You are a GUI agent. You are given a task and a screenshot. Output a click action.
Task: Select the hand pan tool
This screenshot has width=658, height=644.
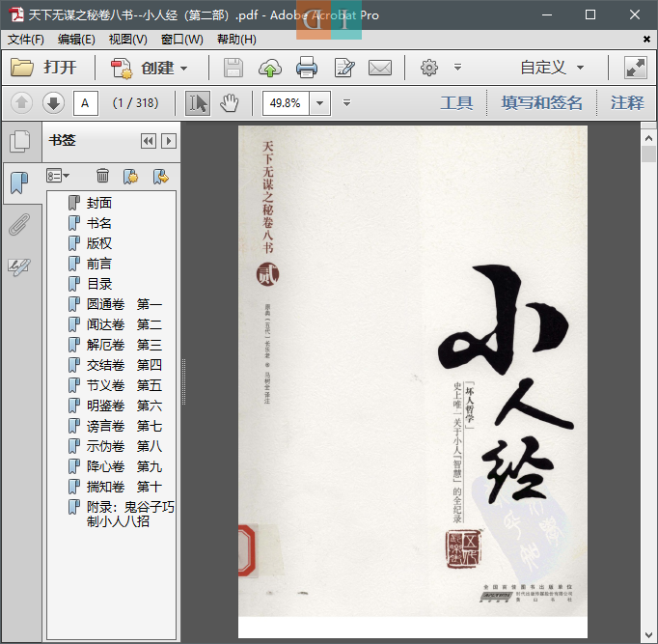pos(230,103)
